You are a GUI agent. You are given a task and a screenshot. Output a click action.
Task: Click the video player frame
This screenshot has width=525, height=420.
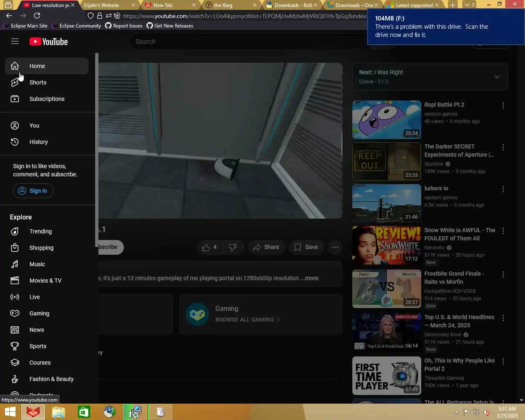(220, 141)
